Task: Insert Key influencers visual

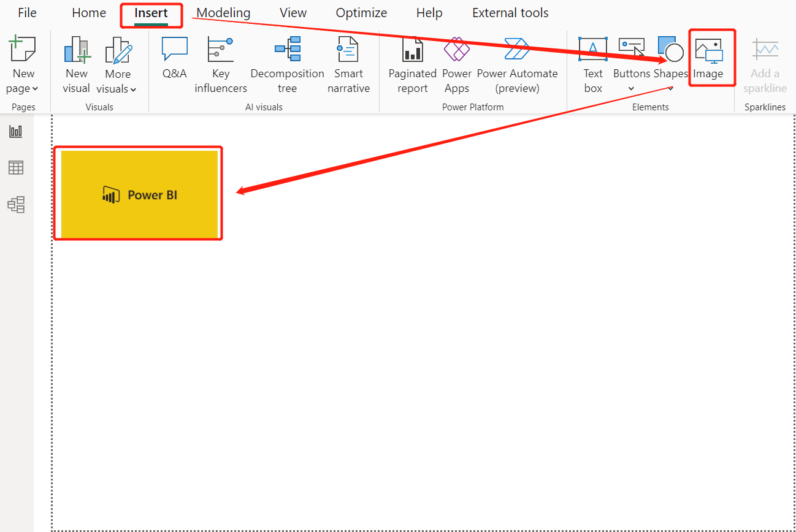Action: (221, 64)
